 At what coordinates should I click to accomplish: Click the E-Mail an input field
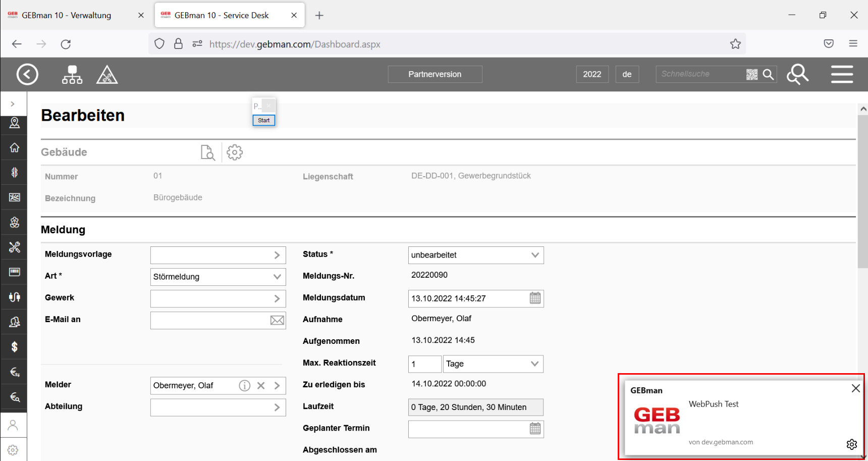210,320
